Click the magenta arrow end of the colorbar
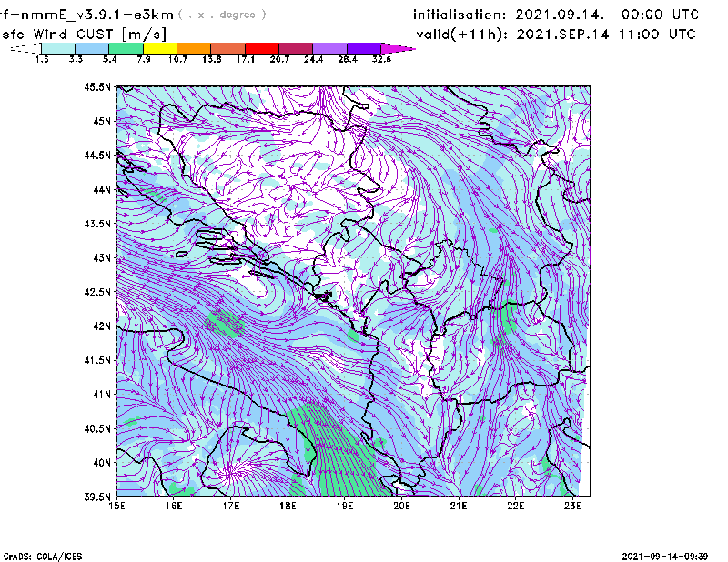 [x=398, y=48]
